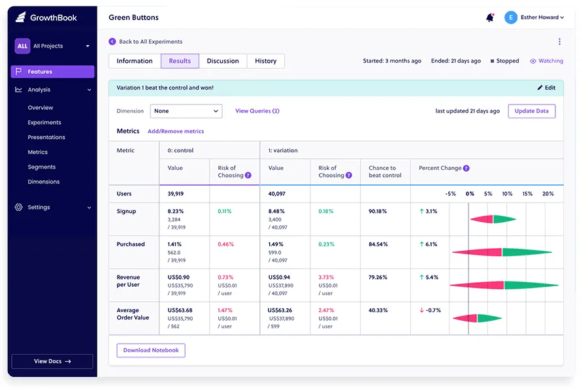Click the ALL projects badge
The width and height of the screenshot is (588, 390).
(22, 46)
